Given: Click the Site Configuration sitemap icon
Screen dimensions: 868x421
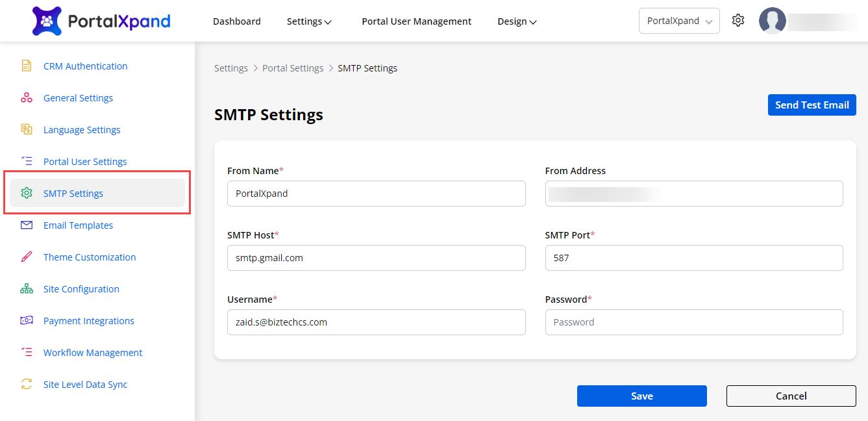Looking at the screenshot, I should click(x=27, y=288).
